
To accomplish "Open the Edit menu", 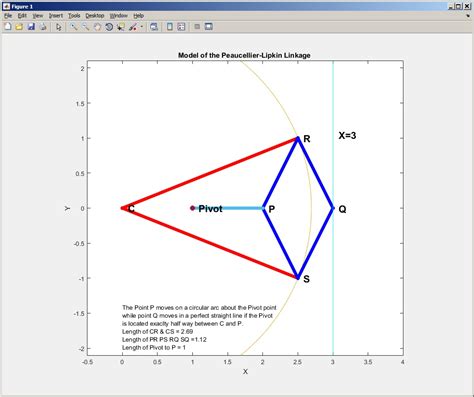I will 22,16.
